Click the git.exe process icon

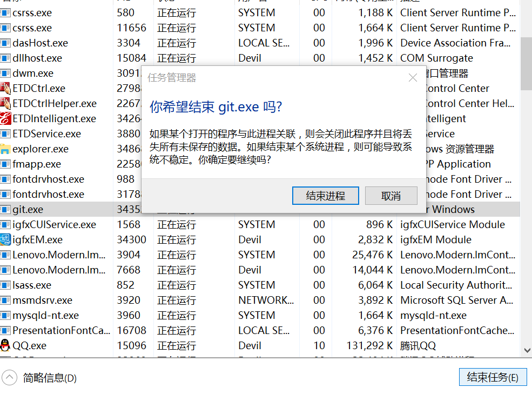click(x=5, y=210)
